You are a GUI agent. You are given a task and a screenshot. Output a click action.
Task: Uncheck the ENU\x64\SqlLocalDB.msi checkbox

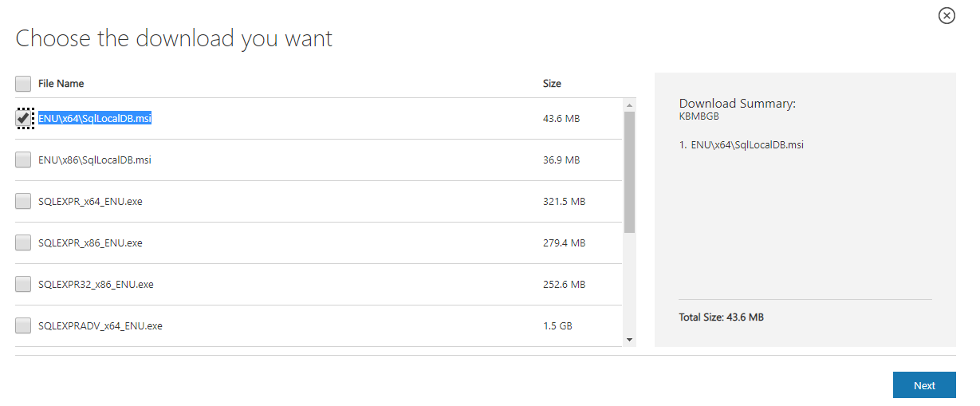tap(23, 118)
